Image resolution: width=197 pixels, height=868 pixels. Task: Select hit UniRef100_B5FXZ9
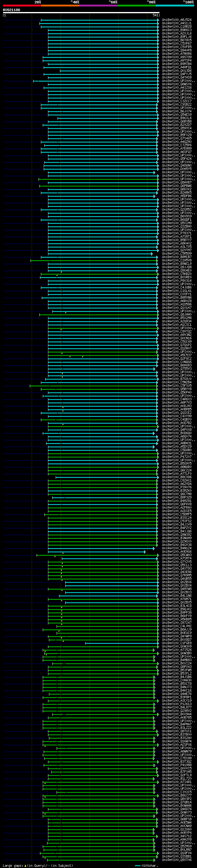[177, 135]
